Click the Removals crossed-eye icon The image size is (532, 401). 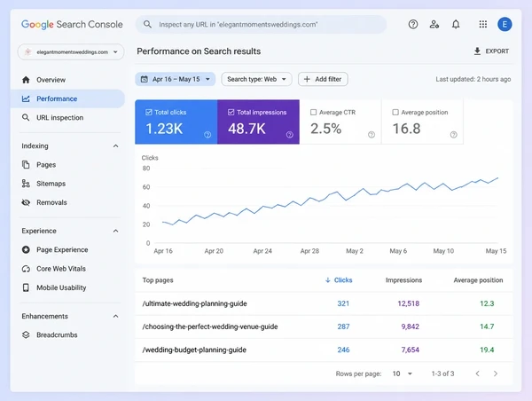coord(26,202)
